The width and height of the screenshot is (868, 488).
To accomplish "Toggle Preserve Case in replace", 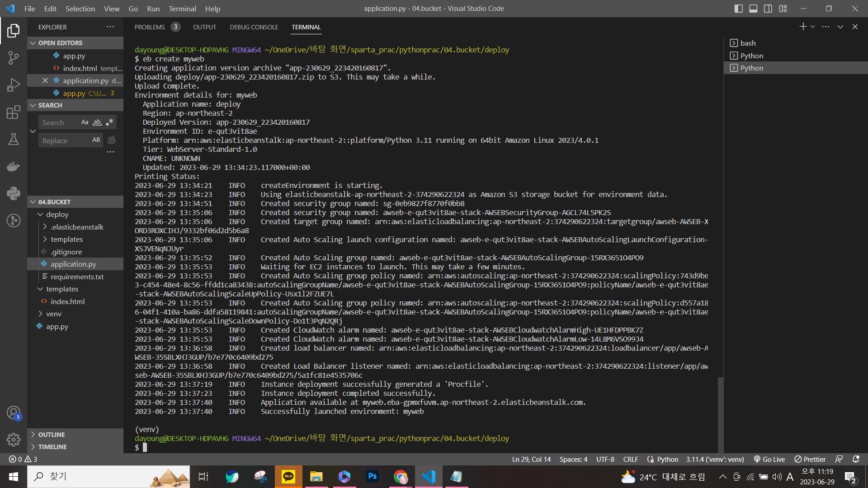I will [96, 140].
